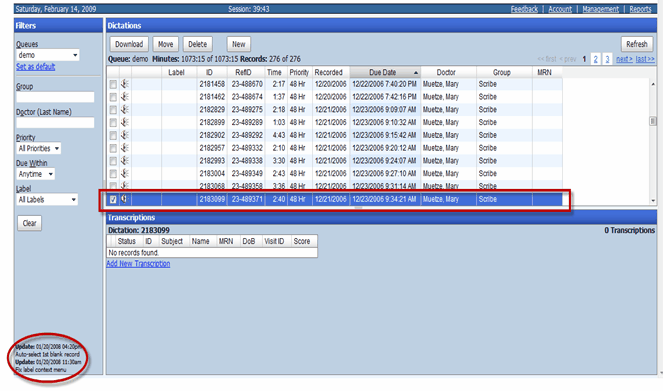Tick checkbox for dictation 2182829

coord(113,110)
